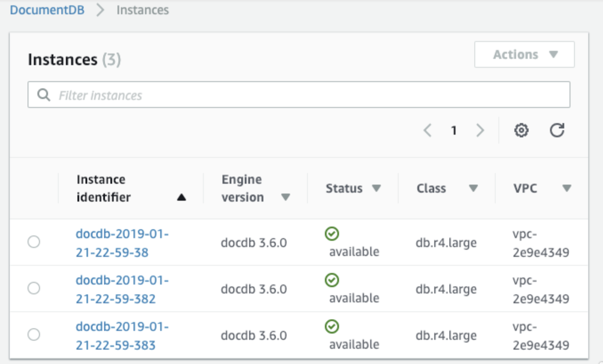Click available text in the 22-59-383 row
The width and height of the screenshot is (603, 364).
(x=354, y=344)
